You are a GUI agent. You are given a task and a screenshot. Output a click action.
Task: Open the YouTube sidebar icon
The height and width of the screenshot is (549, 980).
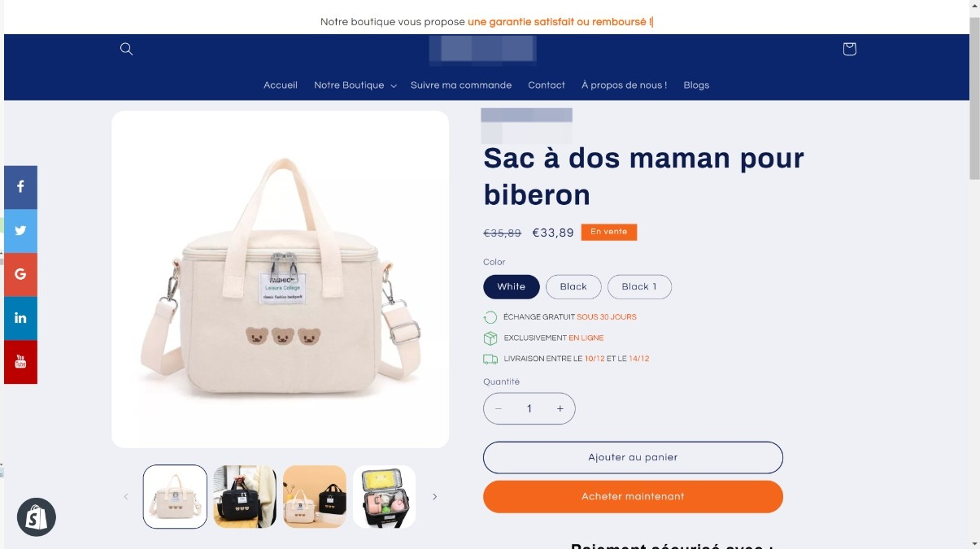pos(20,362)
